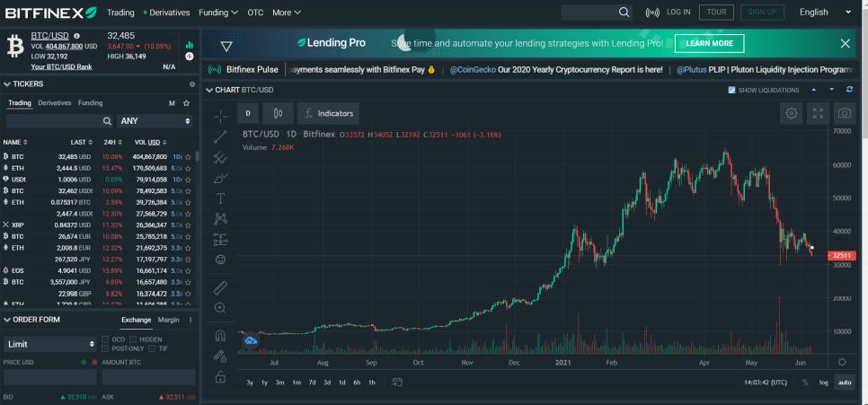Open the Your BTC/USD Rank link
This screenshot has height=405, width=868.
coord(61,67)
